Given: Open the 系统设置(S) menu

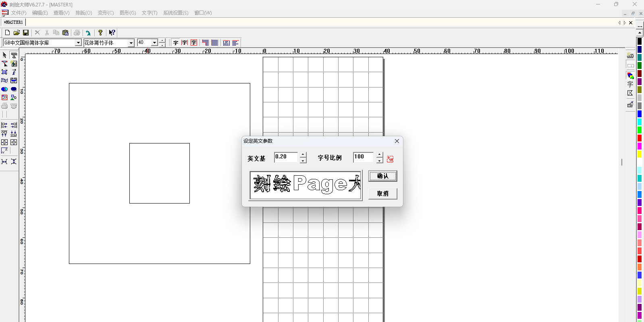Looking at the screenshot, I should (175, 13).
